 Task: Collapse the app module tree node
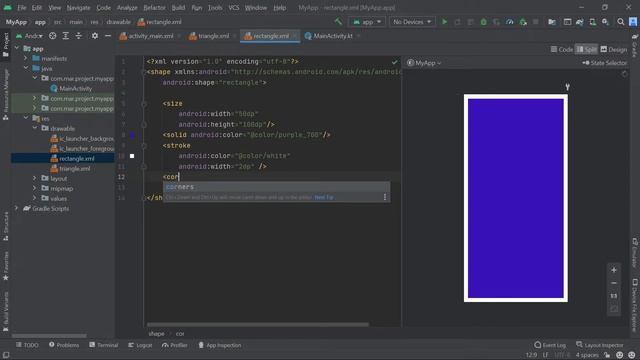click(x=17, y=49)
